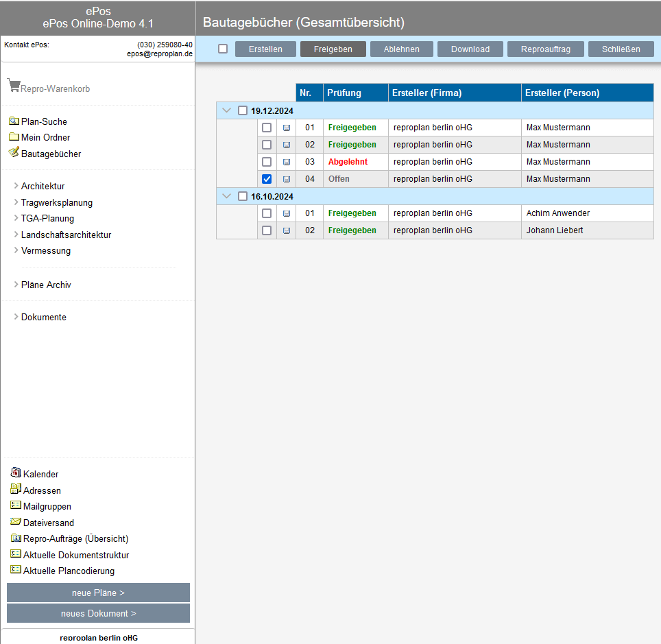Check entry 02 of 19.12.2024
The image size is (661, 644).
(x=267, y=145)
